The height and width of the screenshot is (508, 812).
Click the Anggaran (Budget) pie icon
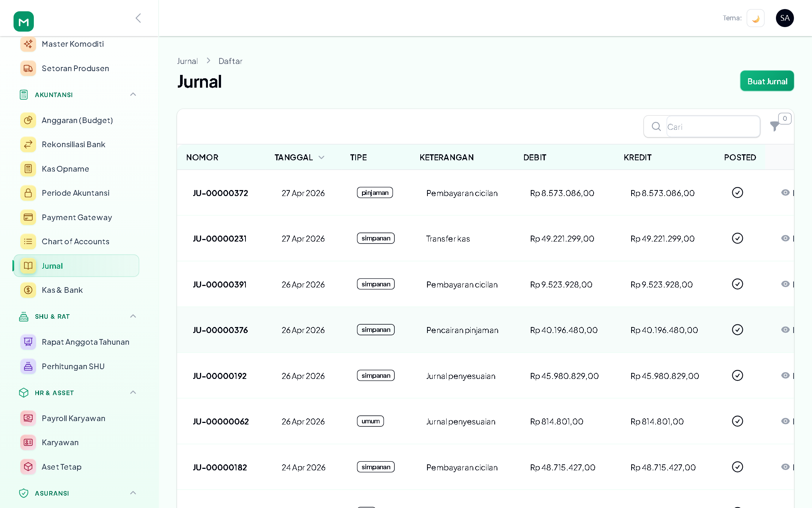[x=28, y=120]
